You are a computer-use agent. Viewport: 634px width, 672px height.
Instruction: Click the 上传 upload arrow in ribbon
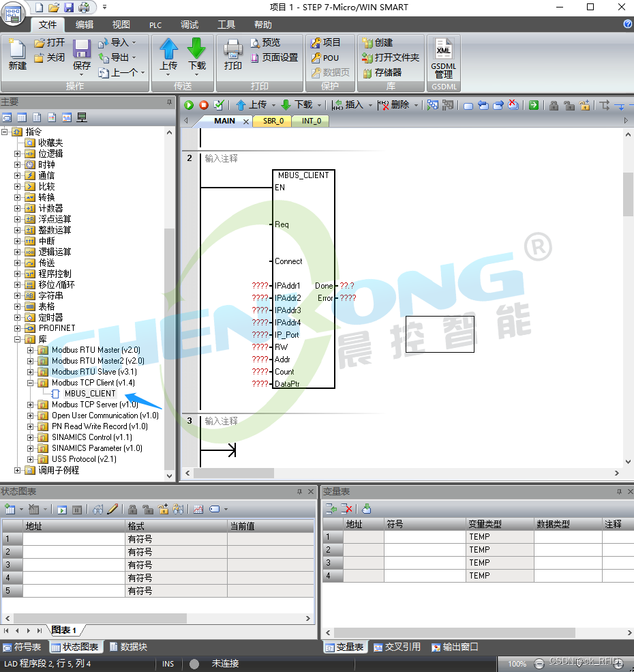tap(169, 48)
